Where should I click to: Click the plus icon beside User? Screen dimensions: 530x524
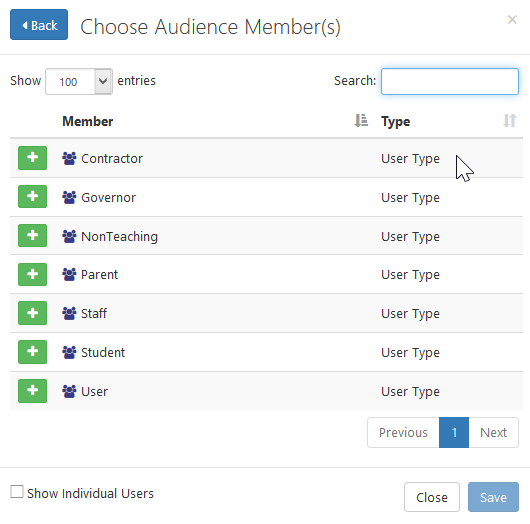32,391
